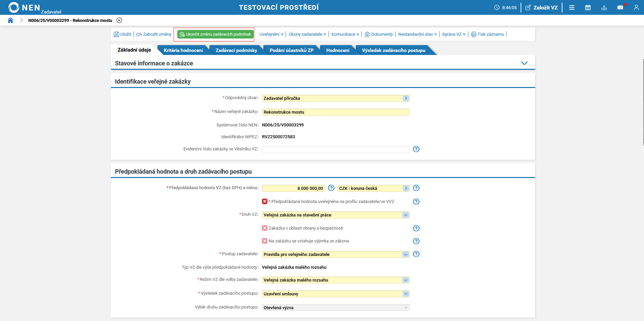This screenshot has width=644, height=321.
Task: Enable Zakázka v oblasti obrany a bezpečnosti
Action: [x=265, y=228]
